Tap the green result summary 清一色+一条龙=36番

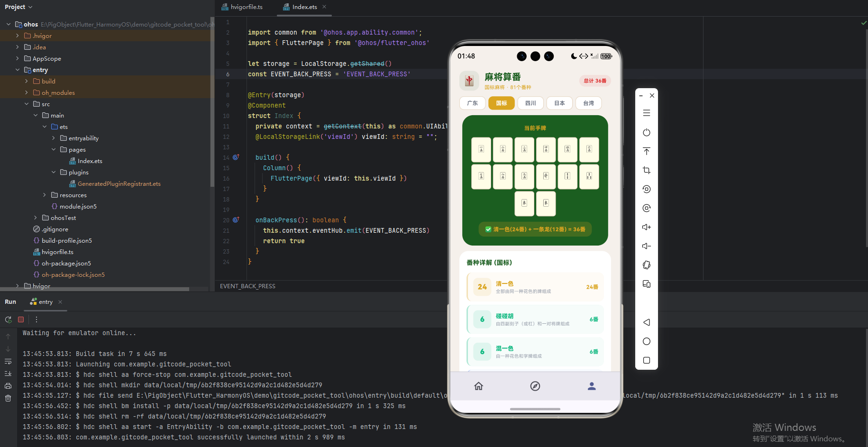click(535, 229)
